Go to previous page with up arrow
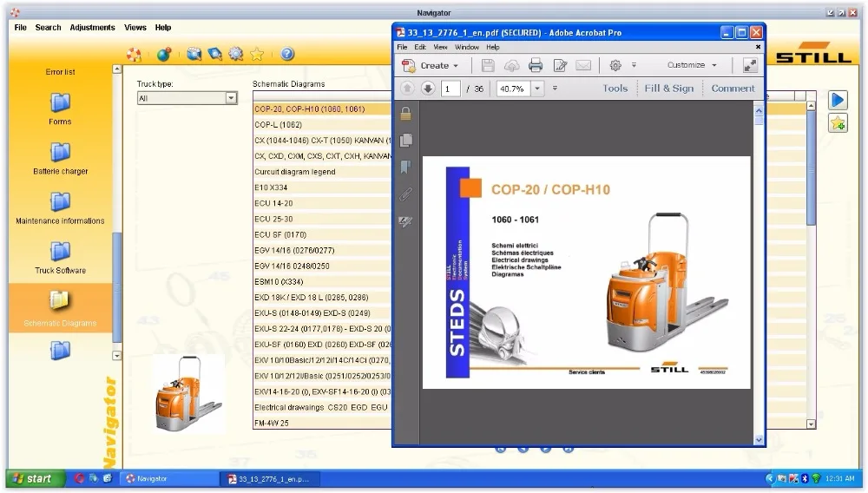Image resolution: width=868 pixels, height=493 pixels. (x=407, y=89)
